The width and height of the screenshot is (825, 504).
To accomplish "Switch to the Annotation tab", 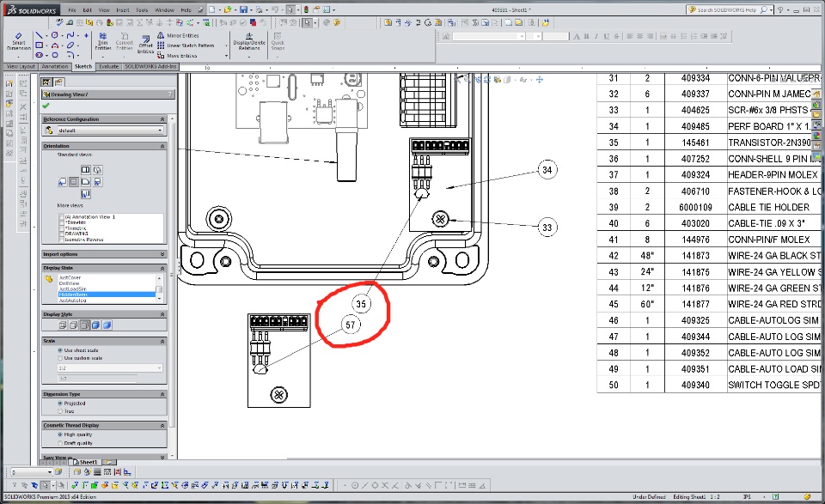I will (x=55, y=67).
